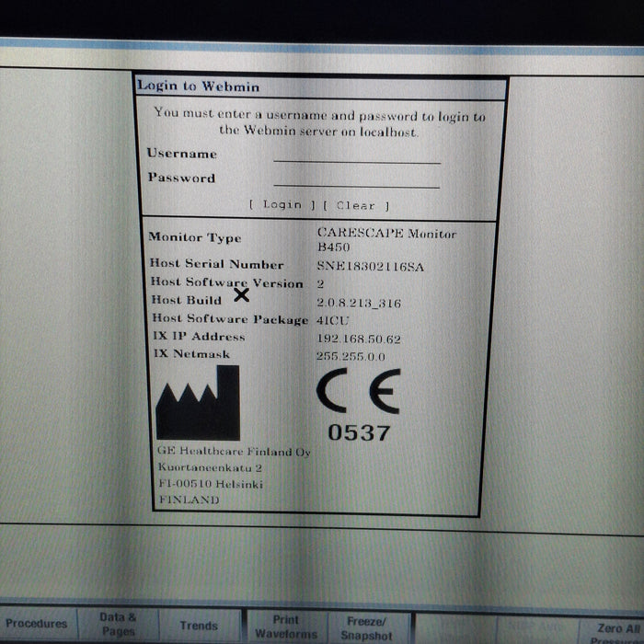
Task: Click the Host Serial Number label
Action: coord(216,264)
